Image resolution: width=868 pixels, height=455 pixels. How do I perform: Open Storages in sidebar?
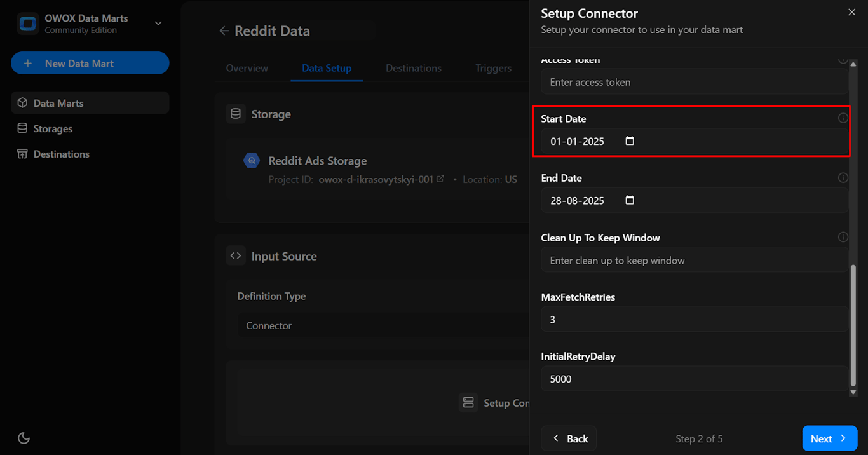pos(90,128)
